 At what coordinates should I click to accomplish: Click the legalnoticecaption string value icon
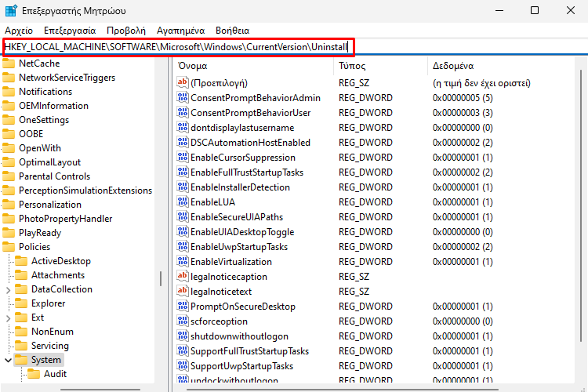(x=183, y=277)
